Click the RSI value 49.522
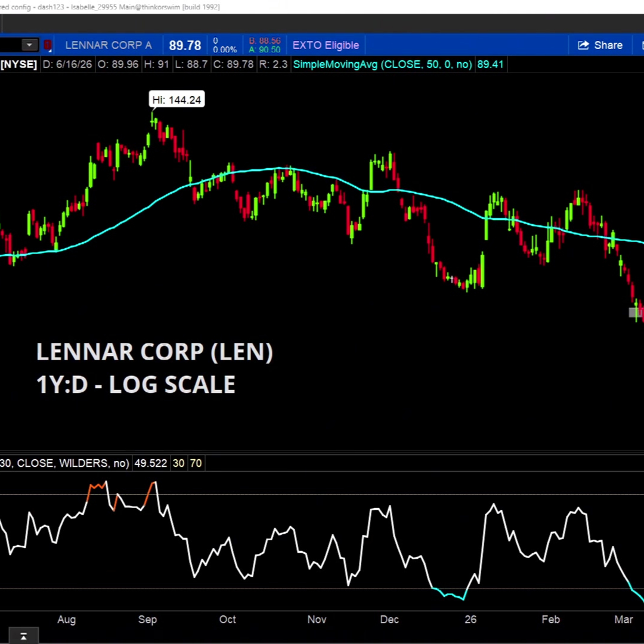This screenshot has width=644, height=644. [x=150, y=463]
